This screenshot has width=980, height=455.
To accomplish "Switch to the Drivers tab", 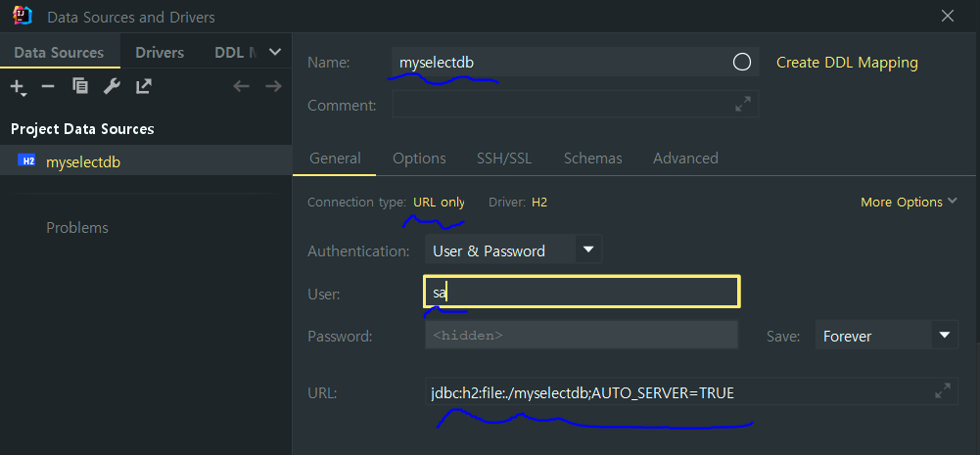I will [160, 53].
